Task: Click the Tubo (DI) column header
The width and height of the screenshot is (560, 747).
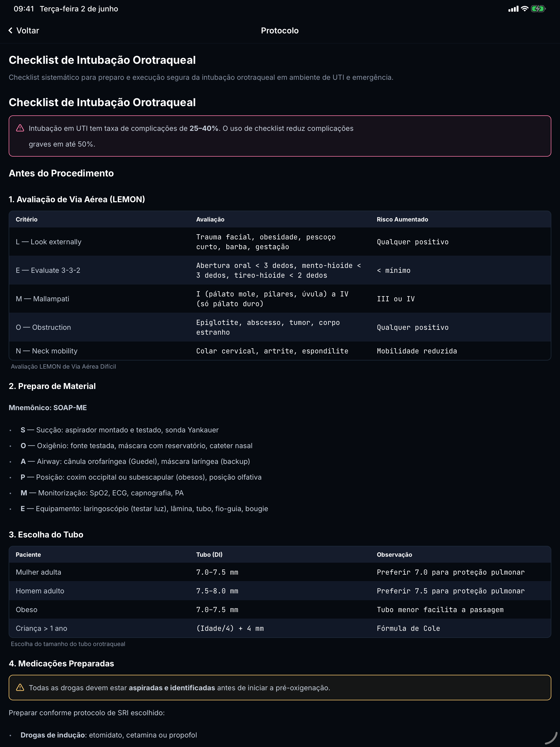Action: [x=209, y=555]
